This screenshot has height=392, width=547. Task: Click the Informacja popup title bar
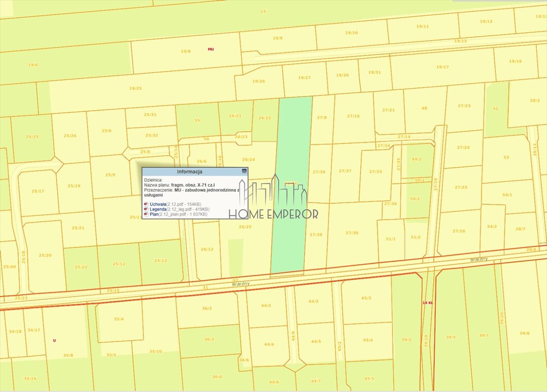tap(189, 172)
